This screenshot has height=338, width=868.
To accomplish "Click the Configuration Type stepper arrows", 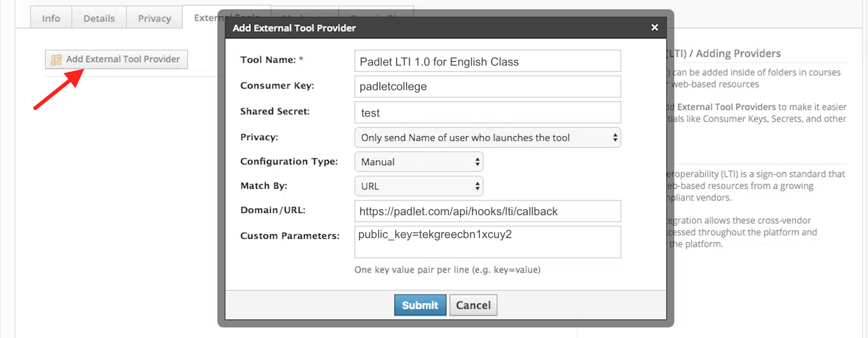I will pyautogui.click(x=477, y=162).
